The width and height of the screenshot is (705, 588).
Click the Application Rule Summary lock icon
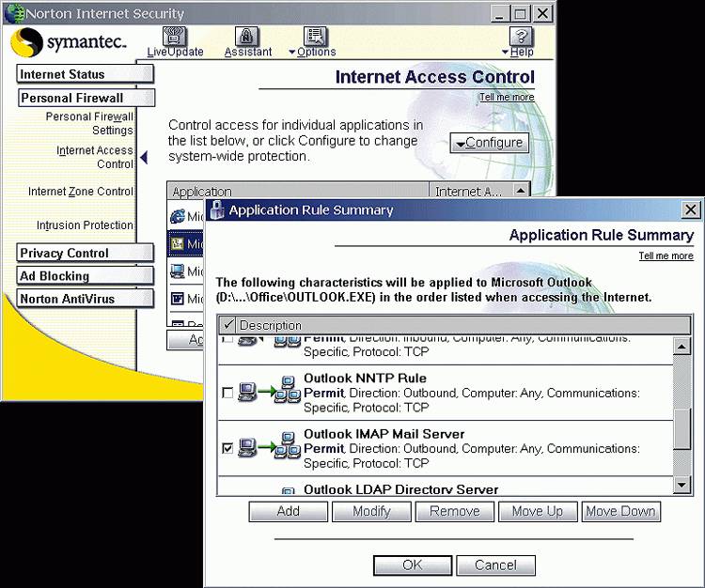coord(217,209)
